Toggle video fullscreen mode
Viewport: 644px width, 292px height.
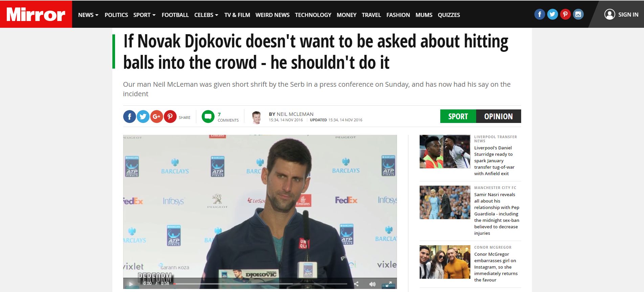389,284
